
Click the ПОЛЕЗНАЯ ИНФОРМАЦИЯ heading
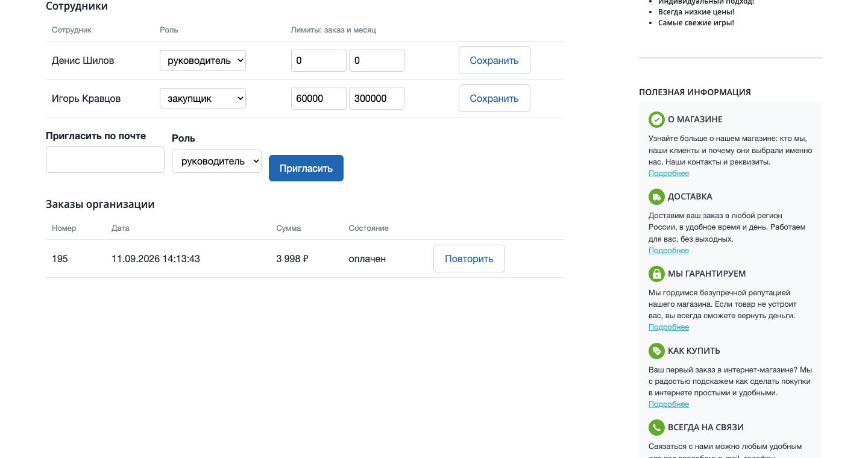(x=695, y=92)
